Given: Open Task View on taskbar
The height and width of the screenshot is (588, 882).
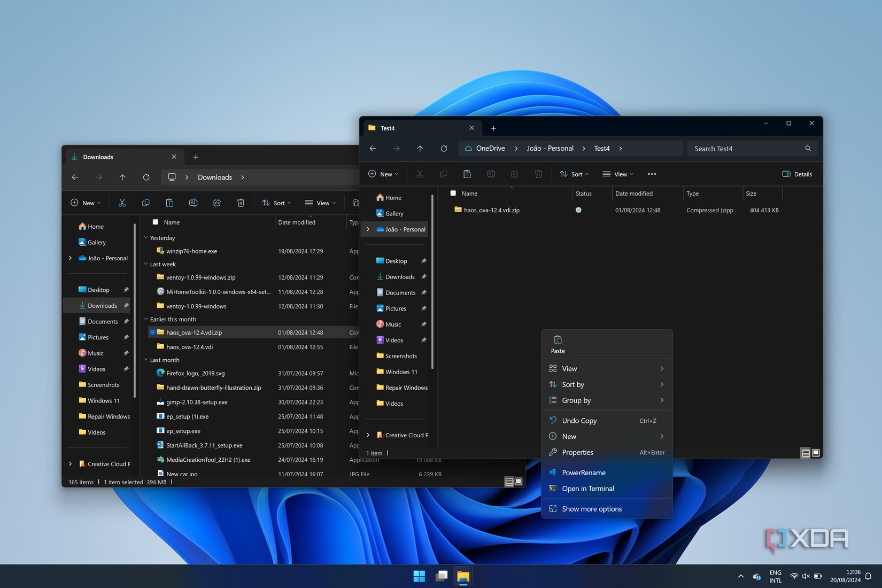Looking at the screenshot, I should coord(442,576).
